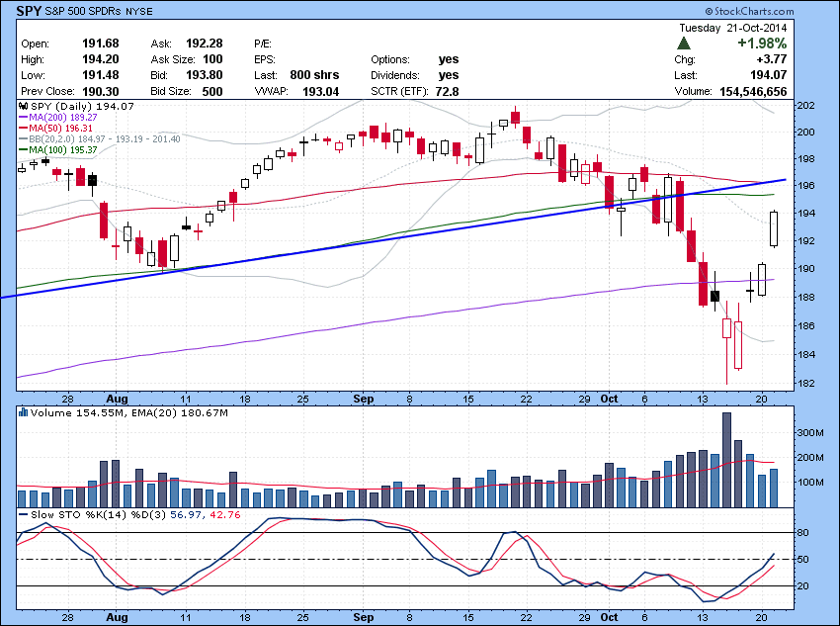Click the 100M volume axis label
The image size is (840, 626).
click(810, 482)
